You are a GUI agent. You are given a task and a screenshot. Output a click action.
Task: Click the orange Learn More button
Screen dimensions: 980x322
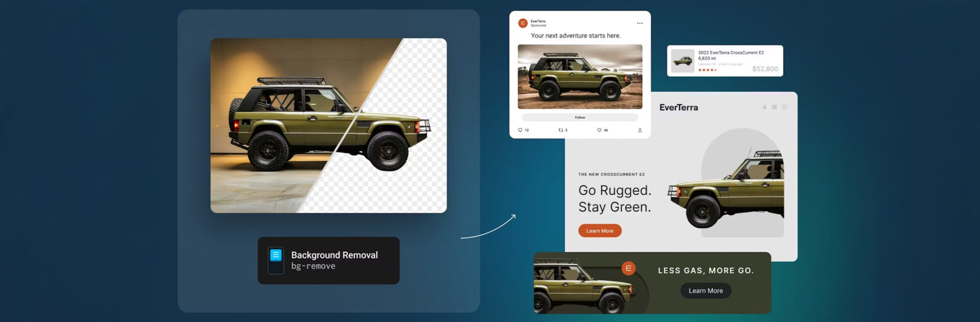[x=600, y=231]
